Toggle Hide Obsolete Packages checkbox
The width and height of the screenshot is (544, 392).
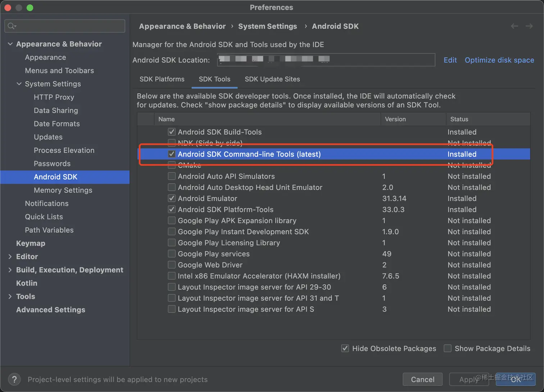[x=345, y=348]
